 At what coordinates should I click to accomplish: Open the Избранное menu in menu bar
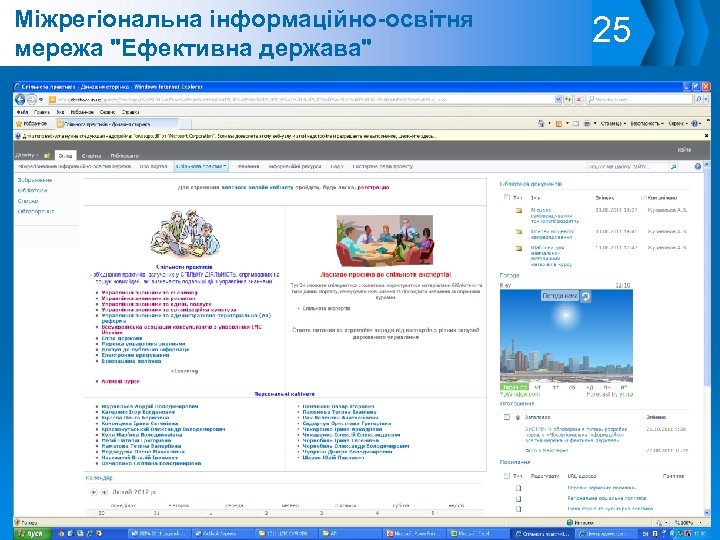coord(82,112)
